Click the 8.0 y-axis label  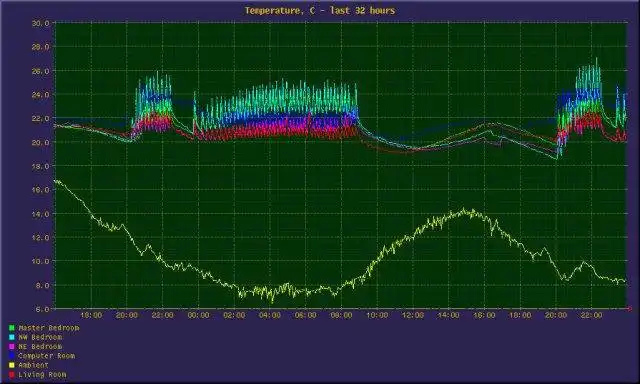42,285
